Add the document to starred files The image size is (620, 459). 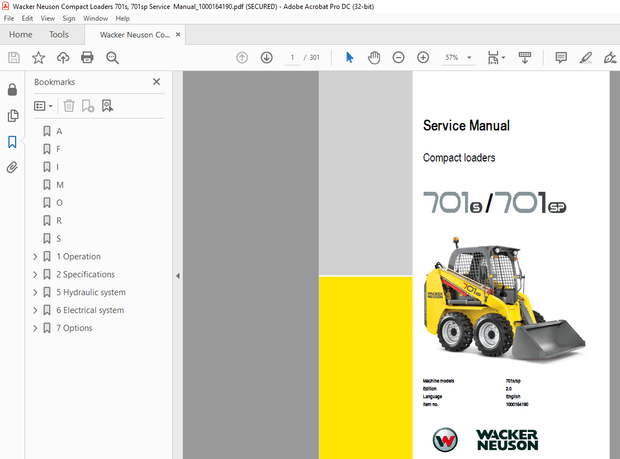[38, 58]
